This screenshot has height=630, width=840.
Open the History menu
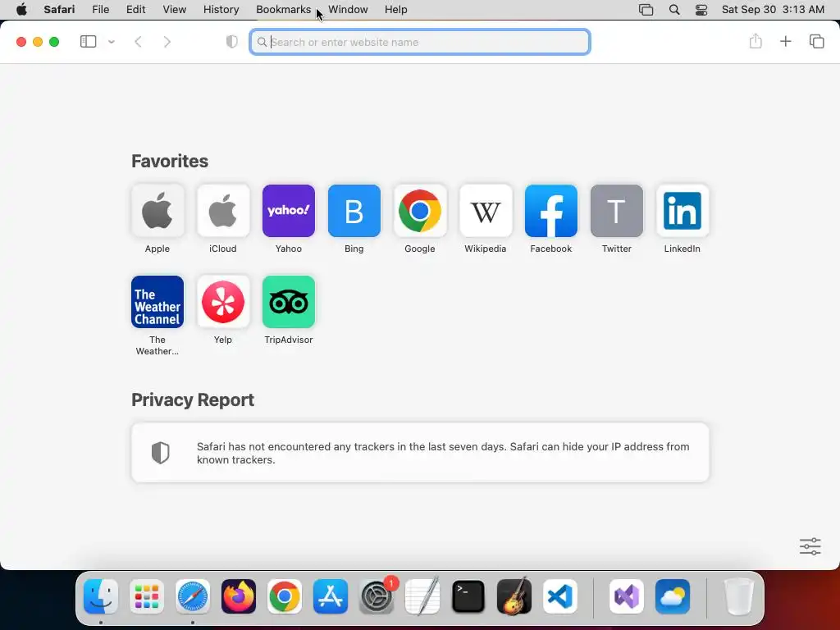pyautogui.click(x=221, y=10)
